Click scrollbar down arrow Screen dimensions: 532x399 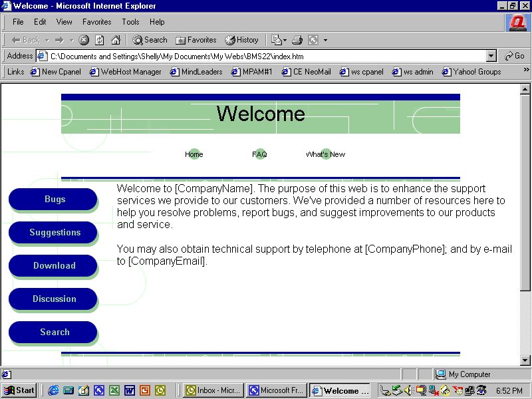point(525,360)
